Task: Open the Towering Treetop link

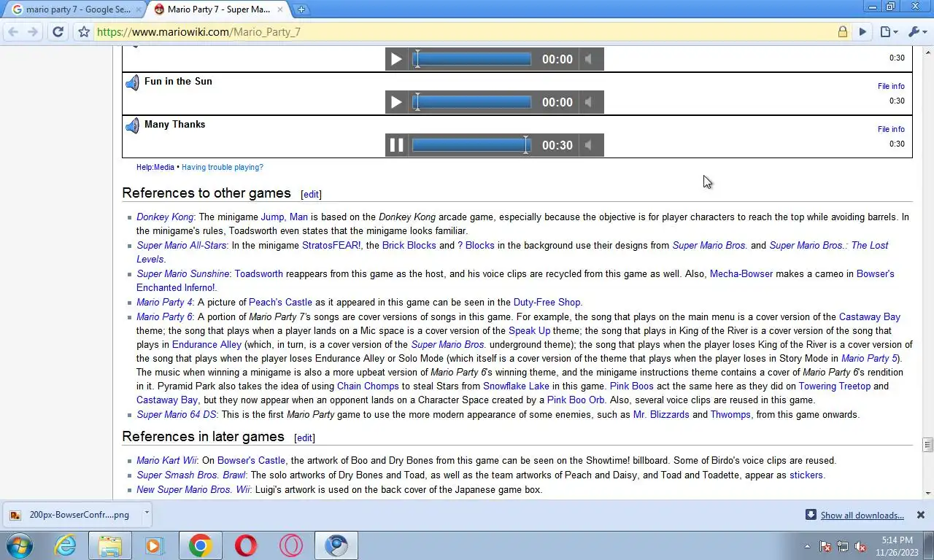Action: pyautogui.click(x=835, y=386)
